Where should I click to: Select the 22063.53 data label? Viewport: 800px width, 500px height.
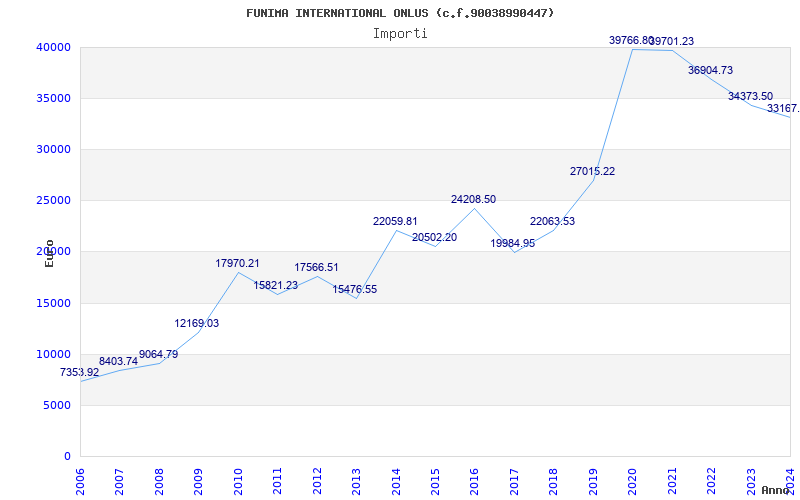click(x=553, y=221)
